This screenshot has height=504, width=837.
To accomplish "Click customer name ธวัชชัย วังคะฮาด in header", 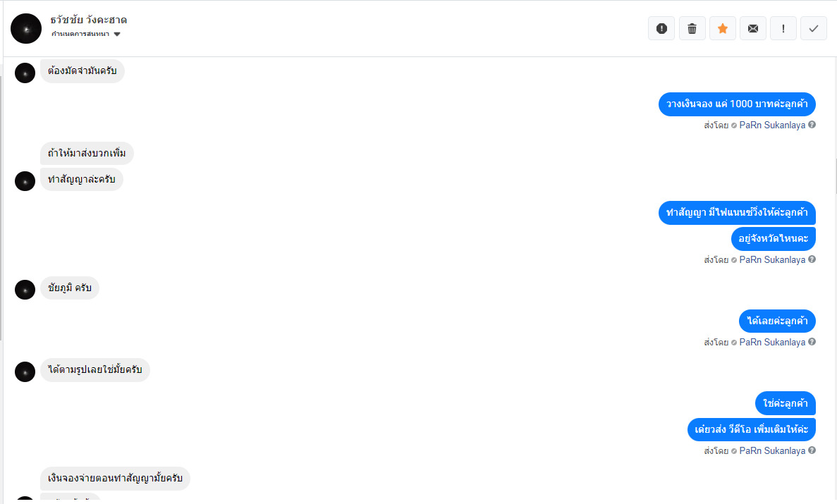I will (89, 20).
